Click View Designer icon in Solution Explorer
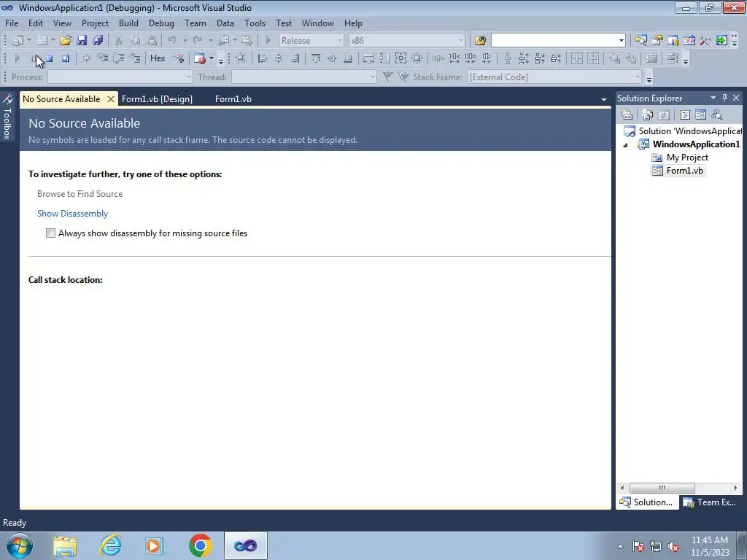 click(700, 114)
